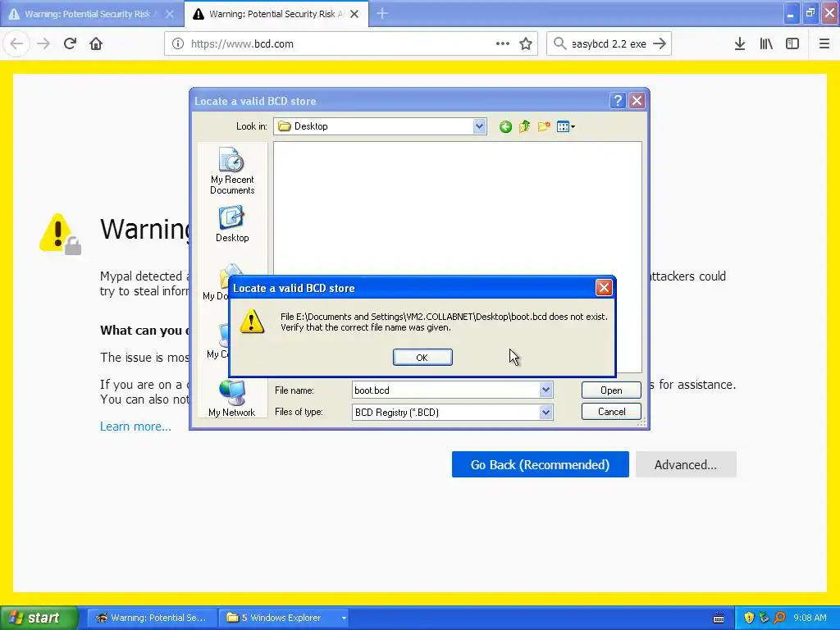Click the tray icon between shield and magnifier
Screen dimensions: 840x630
pyautogui.click(x=764, y=618)
